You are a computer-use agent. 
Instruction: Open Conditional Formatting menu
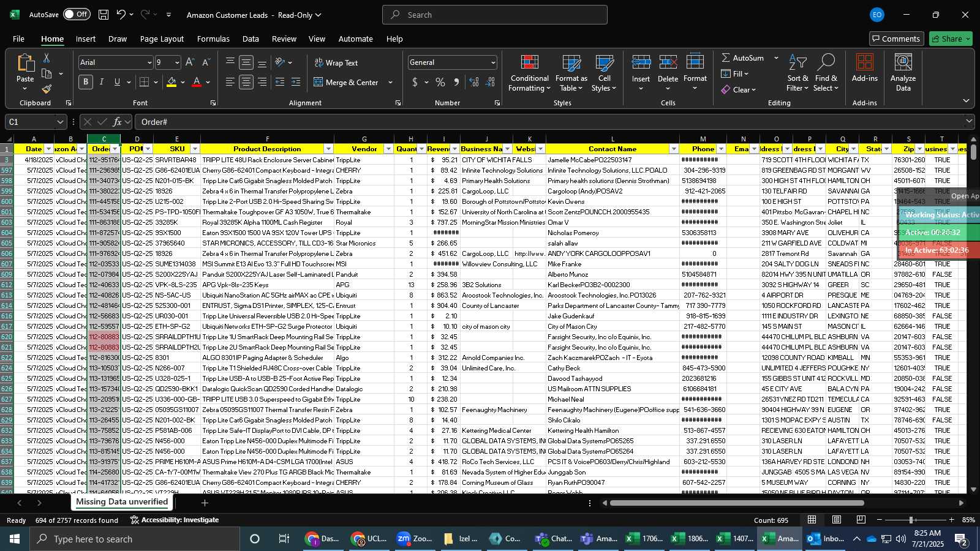pos(530,73)
